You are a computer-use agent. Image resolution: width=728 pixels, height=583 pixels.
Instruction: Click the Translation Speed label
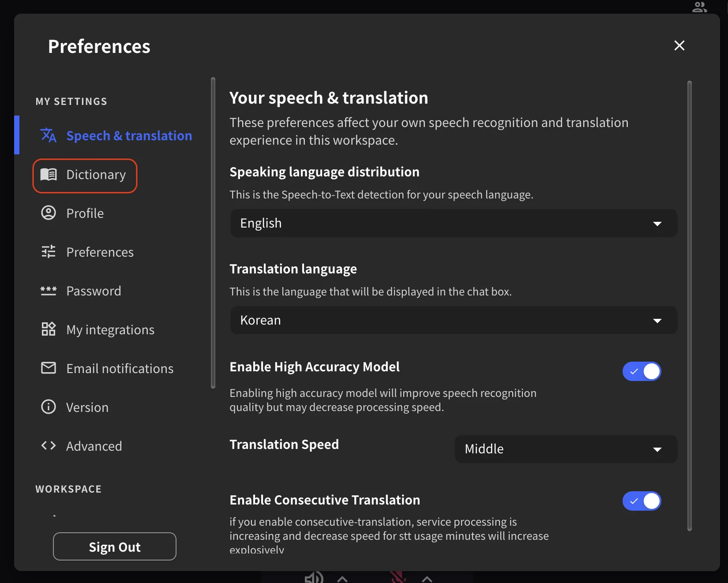pos(284,445)
